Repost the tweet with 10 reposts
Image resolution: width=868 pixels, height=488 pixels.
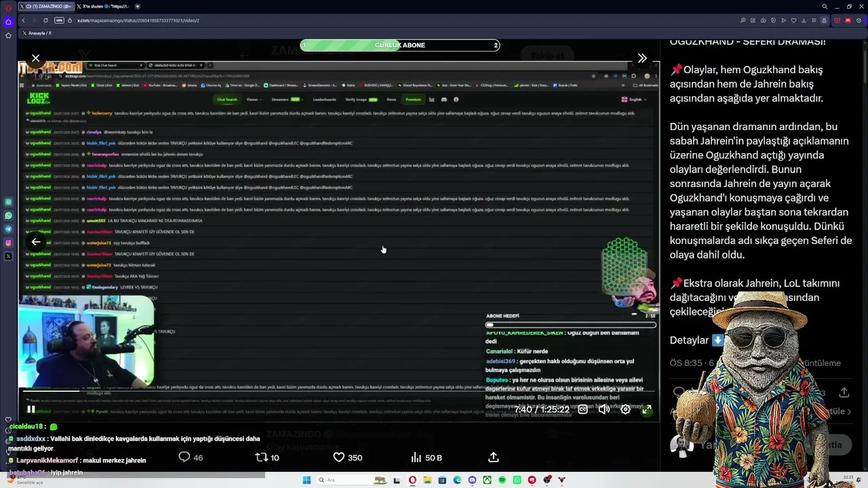[x=267, y=457]
